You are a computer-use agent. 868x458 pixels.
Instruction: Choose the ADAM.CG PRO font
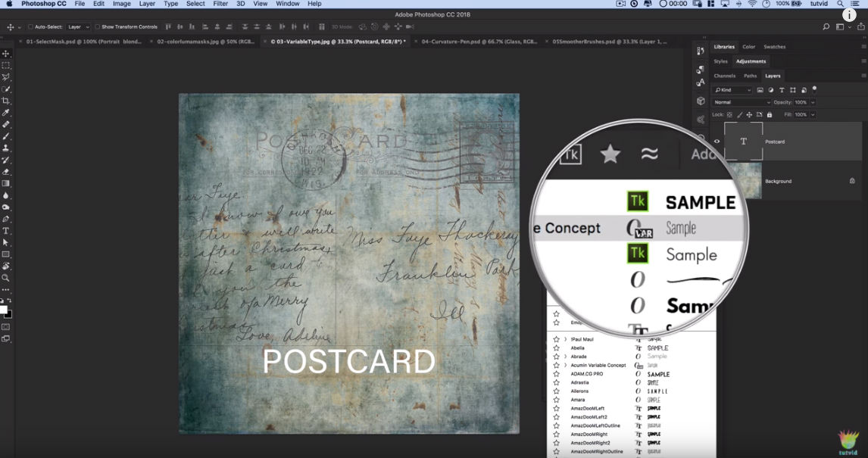[x=587, y=374]
